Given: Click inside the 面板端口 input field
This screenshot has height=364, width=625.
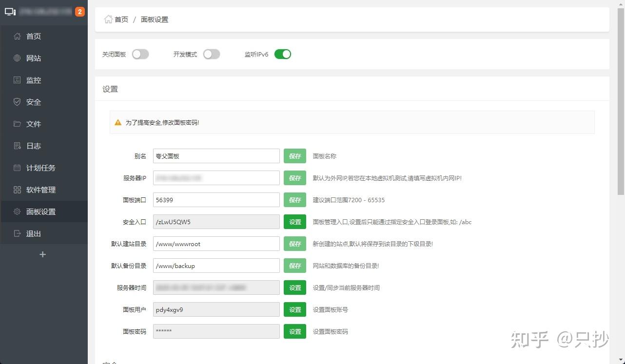Looking at the screenshot, I should pyautogui.click(x=216, y=200).
